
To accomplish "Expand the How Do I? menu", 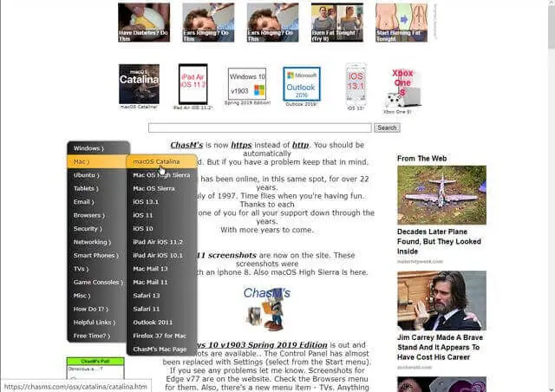I will [x=96, y=309].
